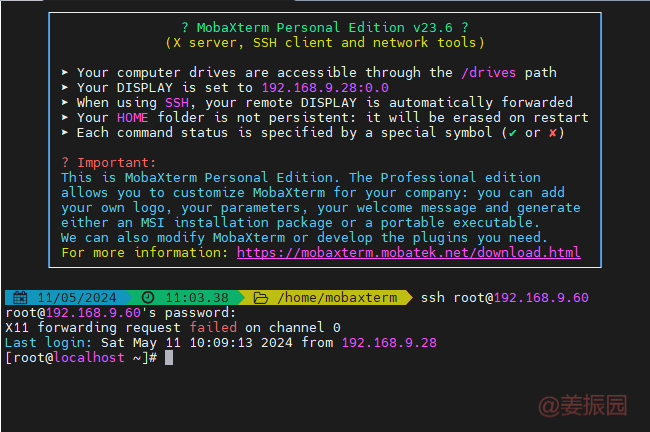Open the mobaxterm.mobatek.net download link
650x432 pixels.
click(408, 252)
